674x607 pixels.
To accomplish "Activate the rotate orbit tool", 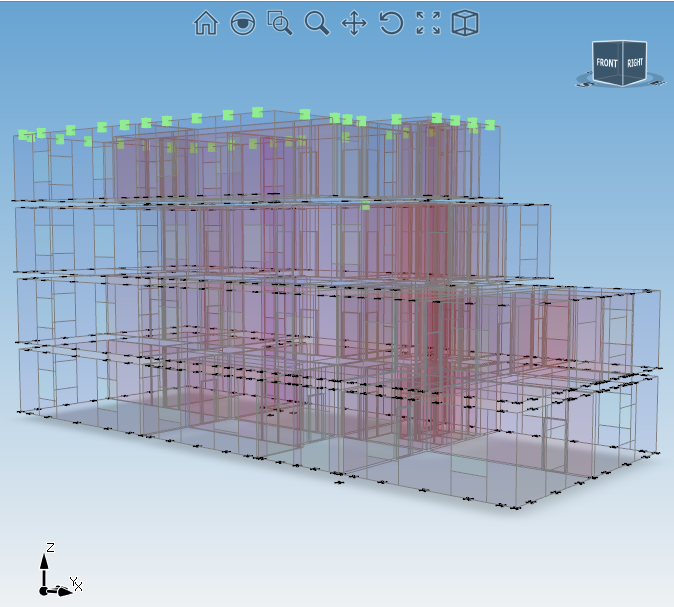I will [391, 23].
